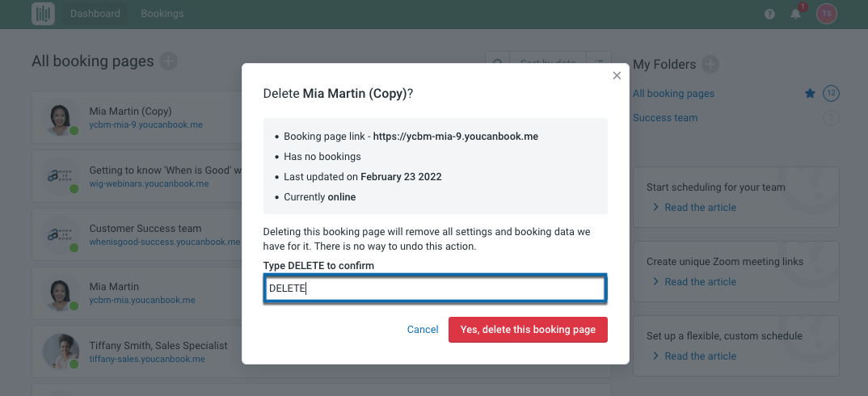868x396 pixels.
Task: Click the YouCanBookMe logo icon
Action: (43, 14)
